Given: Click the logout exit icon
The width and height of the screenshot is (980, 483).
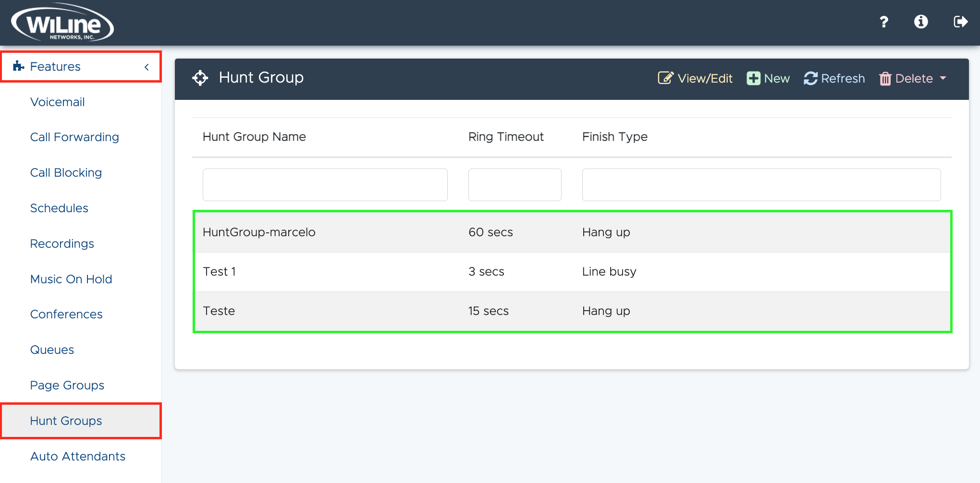Looking at the screenshot, I should [x=960, y=22].
